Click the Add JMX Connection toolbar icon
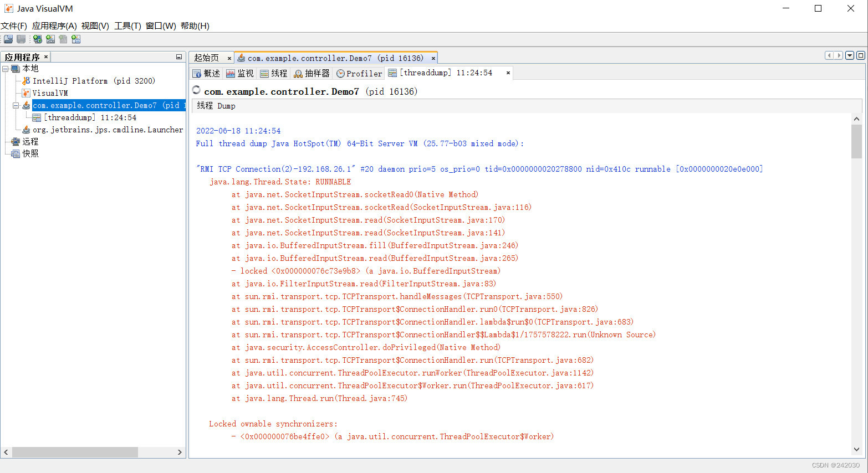The width and height of the screenshot is (868, 473). (50, 39)
